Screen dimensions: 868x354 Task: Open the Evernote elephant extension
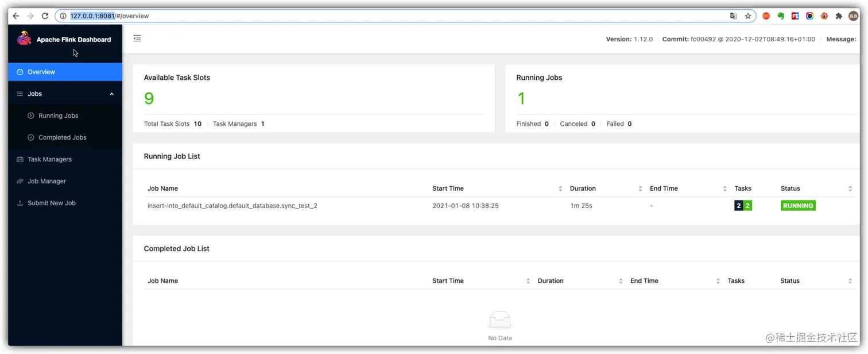781,16
